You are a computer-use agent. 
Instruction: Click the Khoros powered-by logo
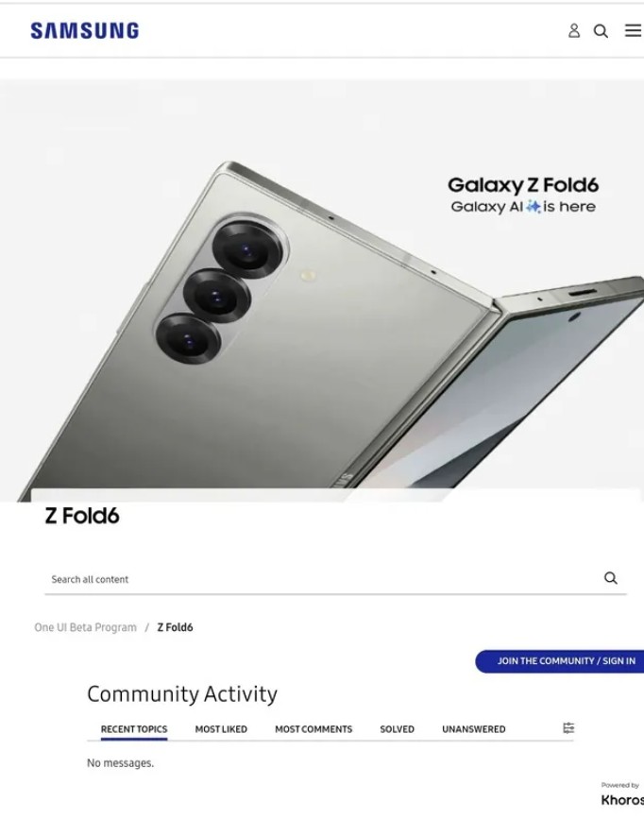[622, 800]
